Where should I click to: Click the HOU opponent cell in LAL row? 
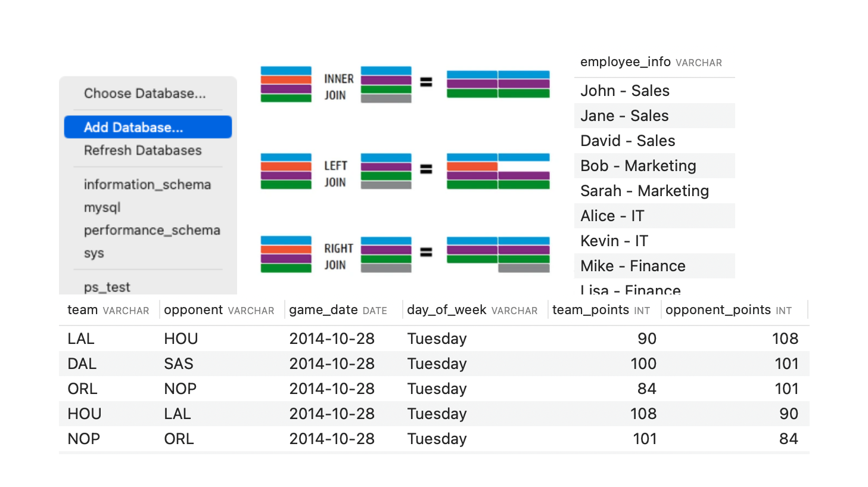coord(181,339)
